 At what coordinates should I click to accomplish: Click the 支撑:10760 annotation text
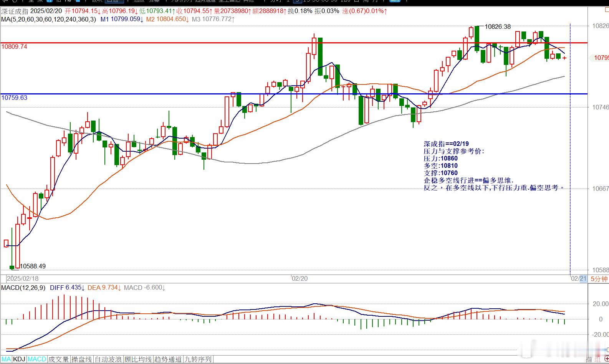tap(440, 173)
